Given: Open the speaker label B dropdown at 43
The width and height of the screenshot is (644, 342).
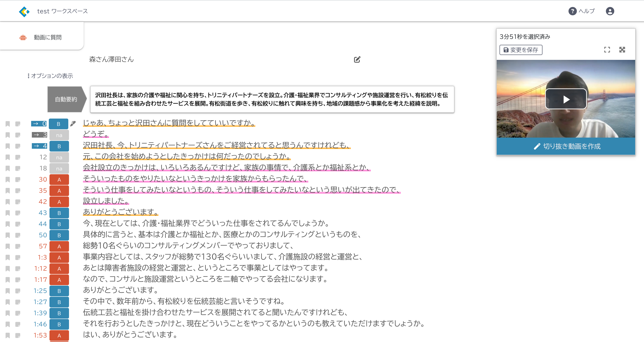Looking at the screenshot, I should pos(59,213).
